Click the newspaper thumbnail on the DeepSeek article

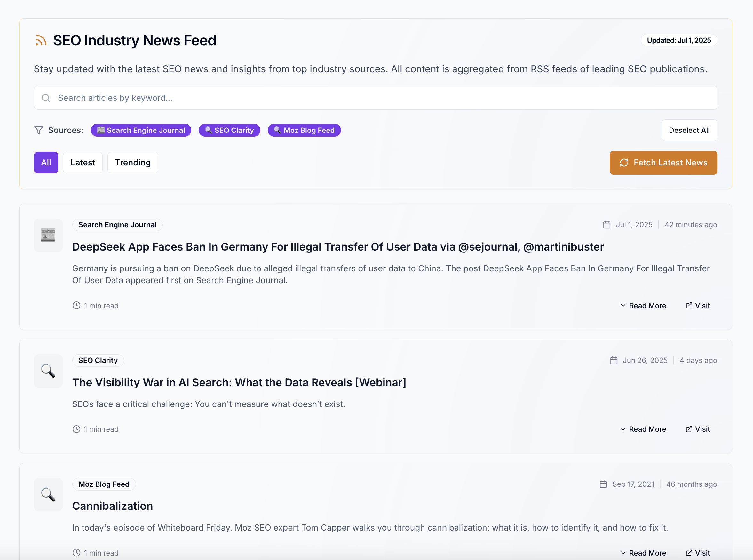point(48,235)
